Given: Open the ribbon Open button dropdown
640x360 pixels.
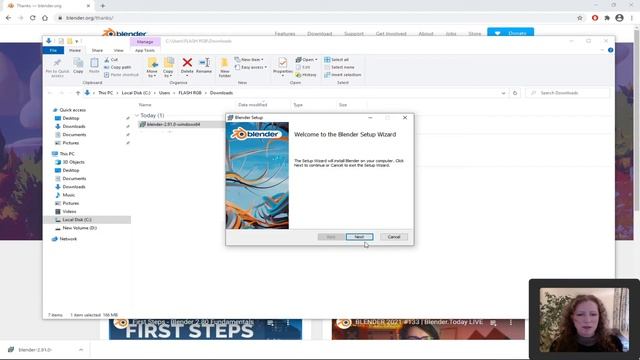Looking at the screenshot, I should pyautogui.click(x=306, y=60).
